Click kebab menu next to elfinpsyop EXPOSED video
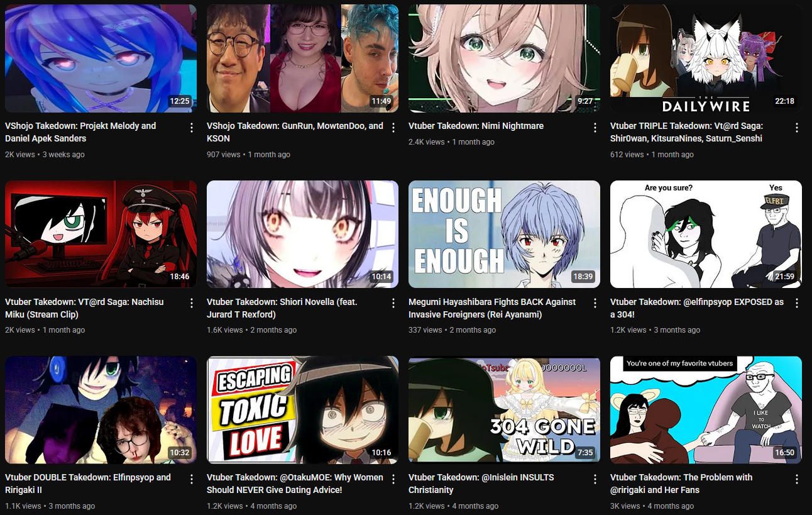The image size is (812, 515). pos(797,304)
